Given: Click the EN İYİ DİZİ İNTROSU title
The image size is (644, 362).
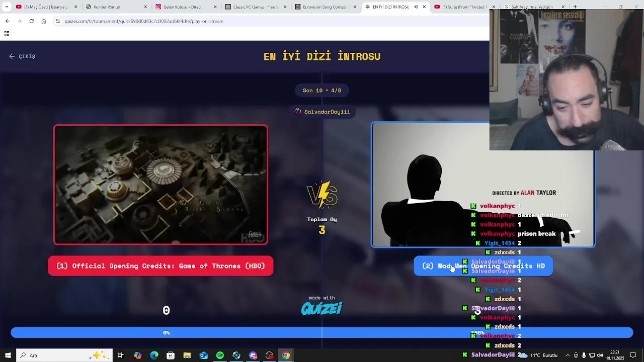Looking at the screenshot, I should (322, 56).
